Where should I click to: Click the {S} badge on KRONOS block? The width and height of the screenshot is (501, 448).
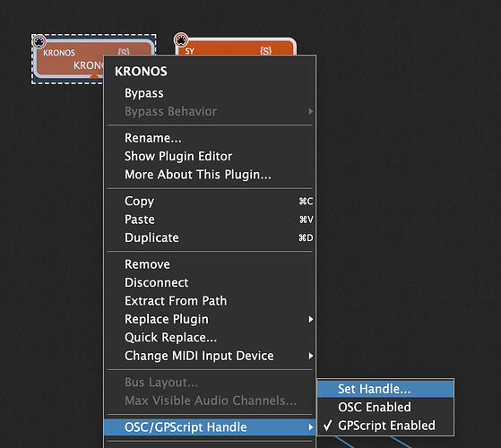124,52
